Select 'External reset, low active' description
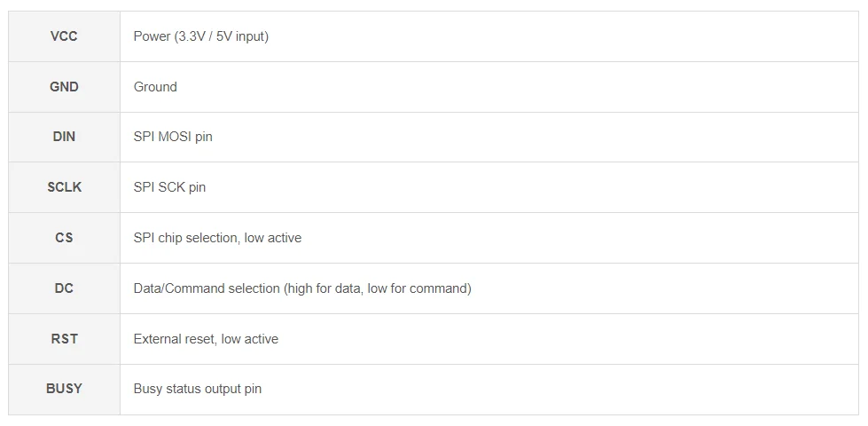This screenshot has height=426, width=868. point(206,339)
